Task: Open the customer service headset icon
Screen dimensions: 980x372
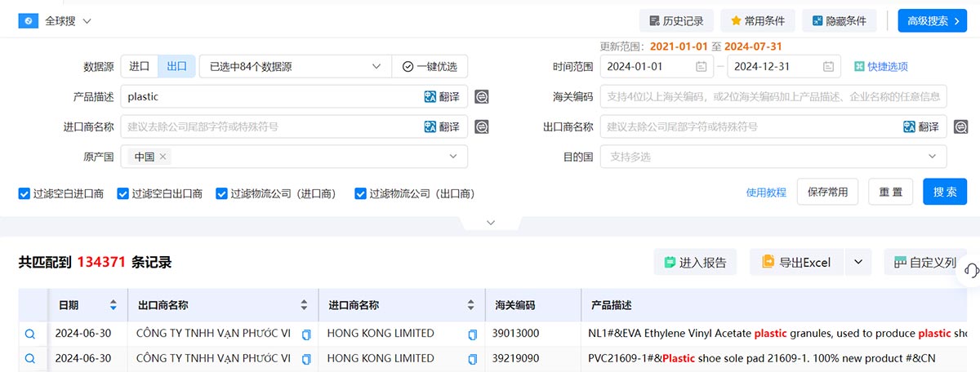Action: click(x=971, y=269)
